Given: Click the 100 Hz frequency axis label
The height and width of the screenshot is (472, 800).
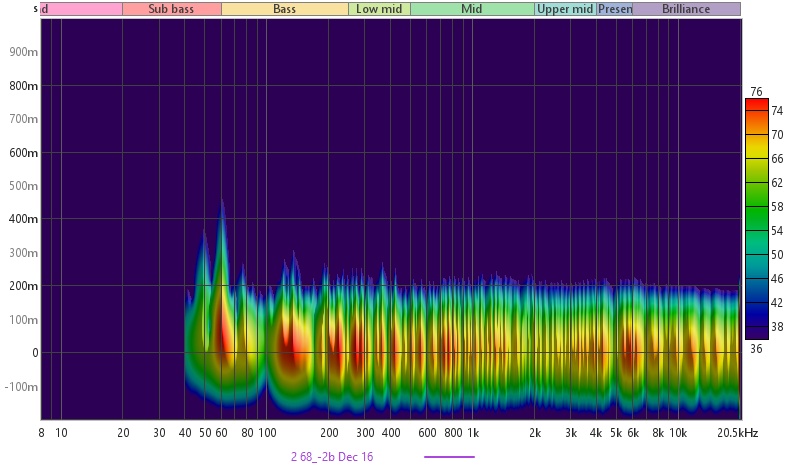Looking at the screenshot, I should (x=267, y=433).
